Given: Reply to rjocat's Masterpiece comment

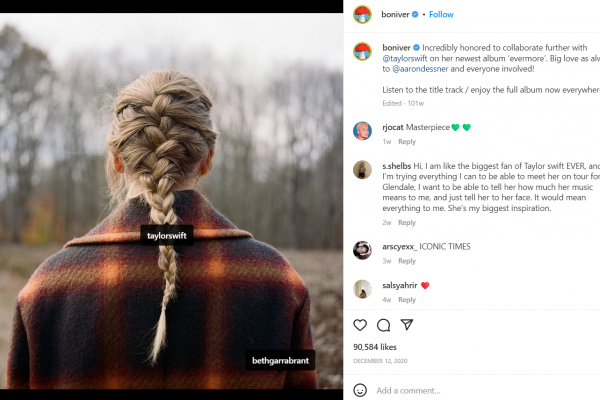Looking at the screenshot, I should tap(407, 142).
